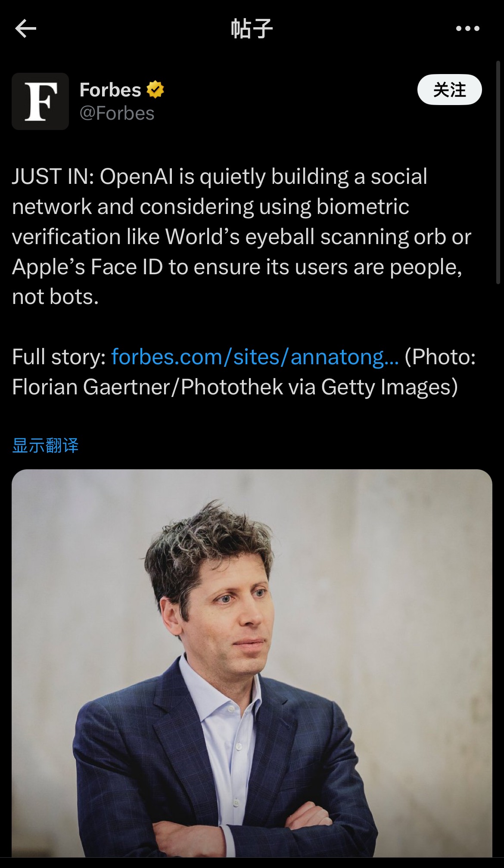Open the forbes.com/sites/annatong article link
Screen dimensions: 504x868
tap(255, 356)
